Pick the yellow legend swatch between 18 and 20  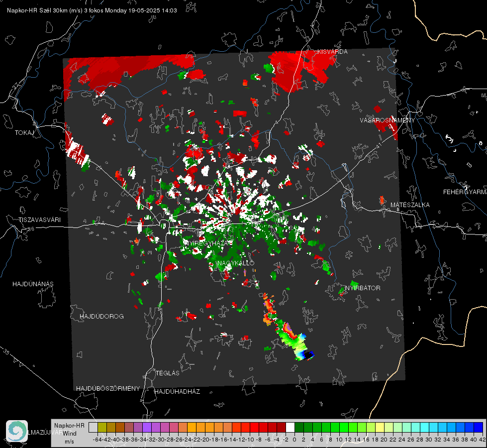[380, 427]
